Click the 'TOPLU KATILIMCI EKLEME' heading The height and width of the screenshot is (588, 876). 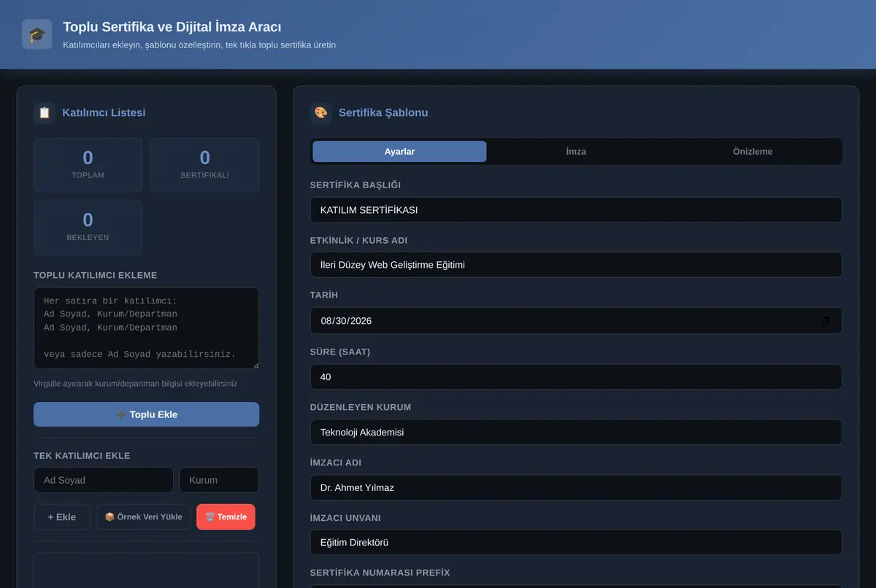(x=95, y=275)
